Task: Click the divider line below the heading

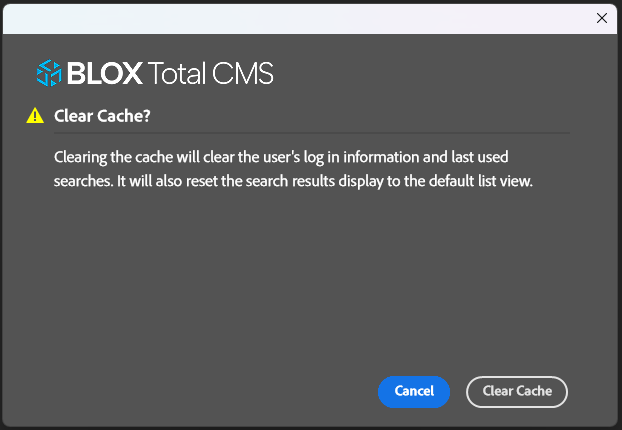Action: click(x=312, y=132)
